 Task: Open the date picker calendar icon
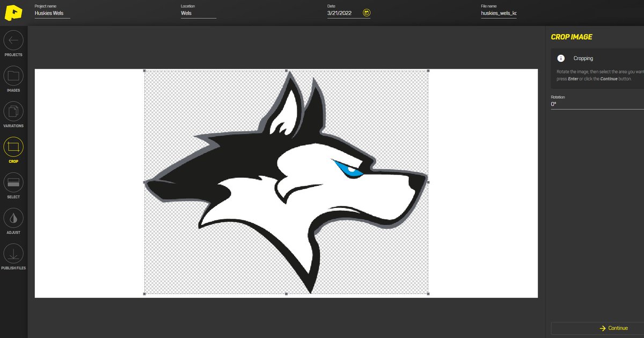367,13
